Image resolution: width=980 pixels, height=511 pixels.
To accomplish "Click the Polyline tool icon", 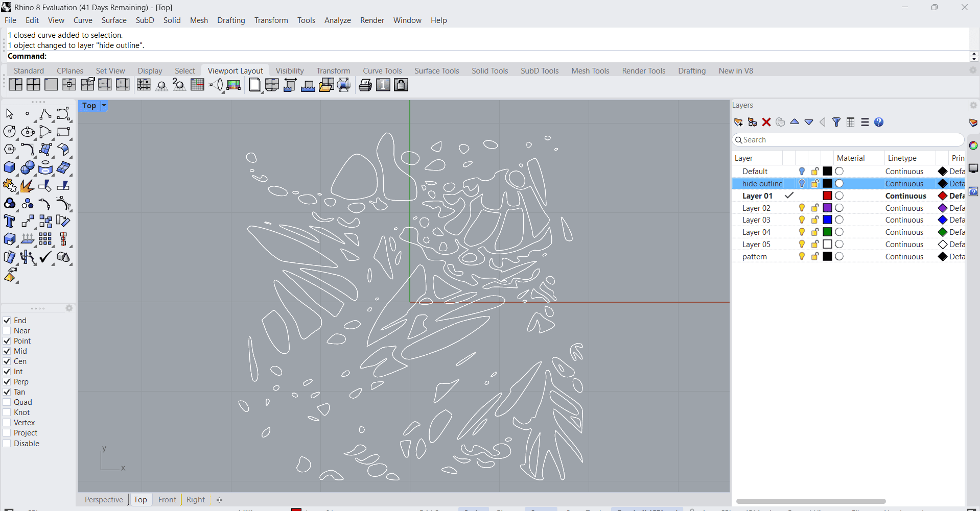I will pyautogui.click(x=45, y=114).
